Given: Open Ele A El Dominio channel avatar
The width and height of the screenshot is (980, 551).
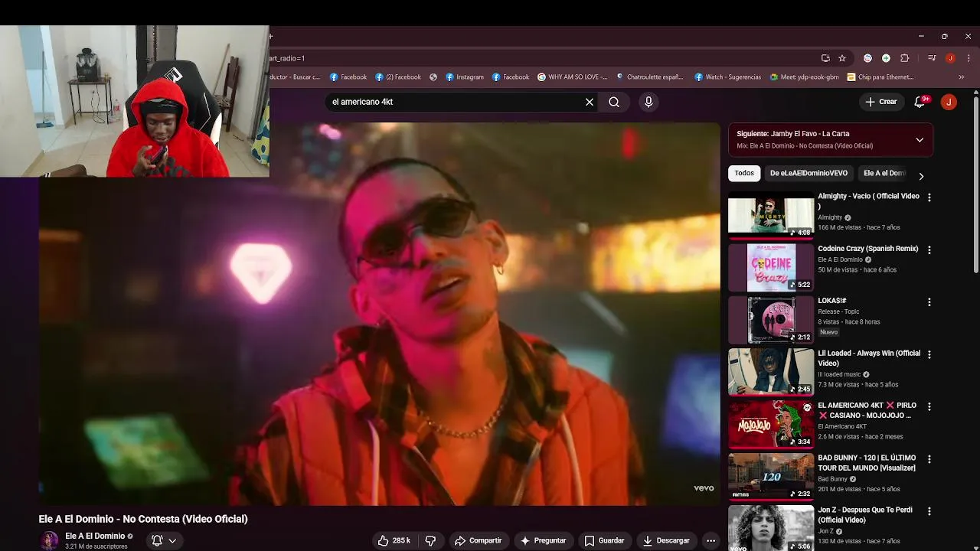Looking at the screenshot, I should click(49, 540).
